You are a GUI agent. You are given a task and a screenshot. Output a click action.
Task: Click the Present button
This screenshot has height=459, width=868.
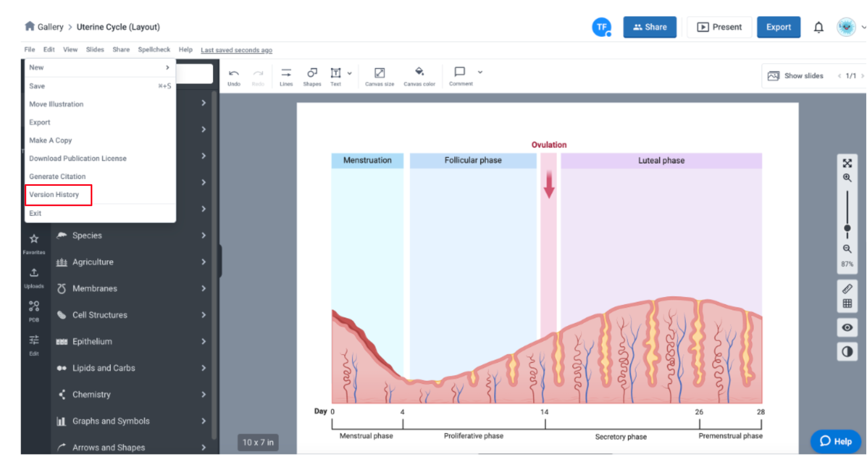[719, 27]
